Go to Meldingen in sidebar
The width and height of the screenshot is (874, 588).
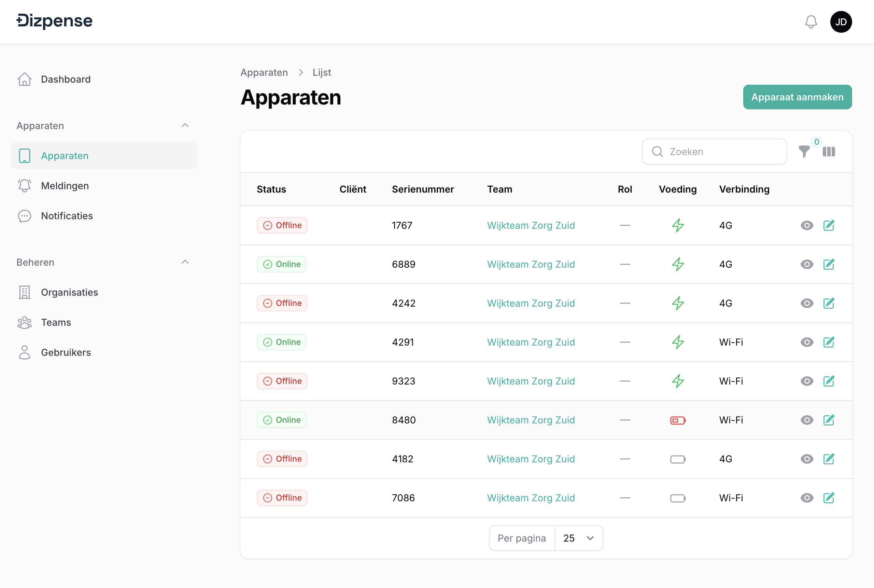[x=65, y=186]
